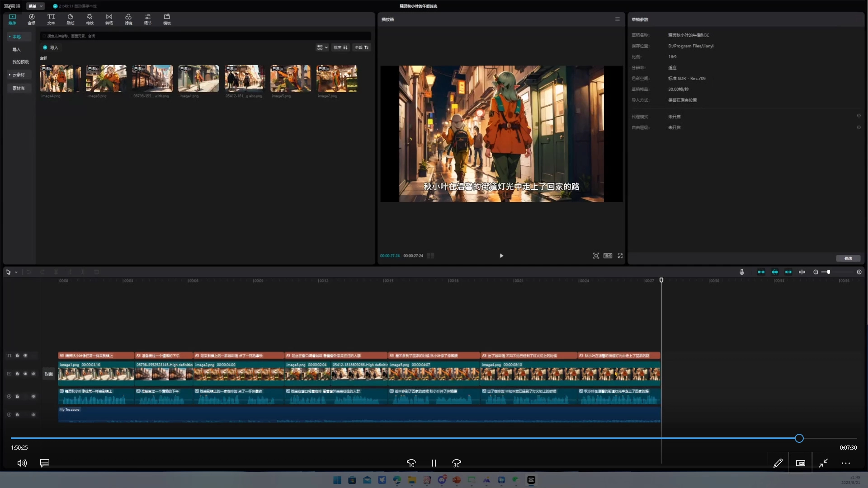Click the 修改 button in draft parameters
The height and width of the screenshot is (488, 868).
click(x=848, y=258)
